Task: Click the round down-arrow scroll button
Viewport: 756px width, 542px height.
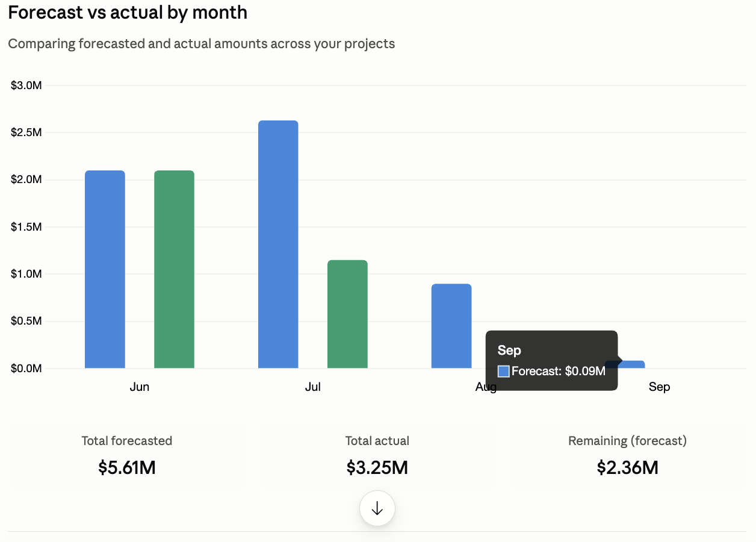Action: 377,508
